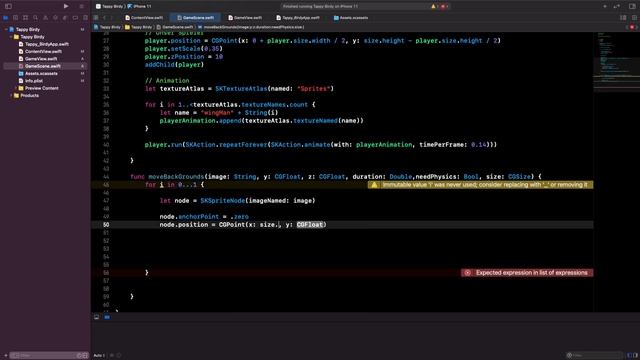This screenshot has height=360, width=640.
Task: Switch to the Tappy_BirdyApp.swift editor tab
Action: coord(298,18)
